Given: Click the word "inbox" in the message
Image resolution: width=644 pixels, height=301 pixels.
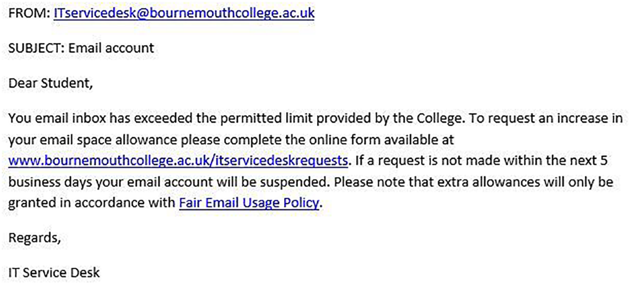Looking at the screenshot, I should (x=89, y=118).
